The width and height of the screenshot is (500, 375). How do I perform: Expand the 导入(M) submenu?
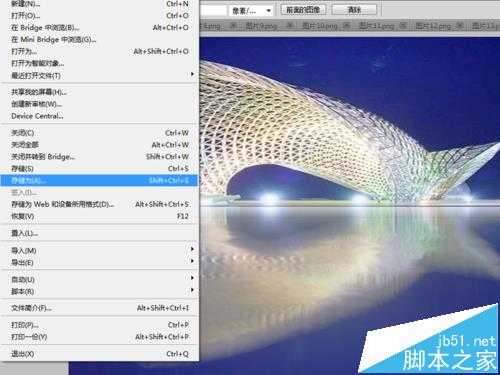point(99,250)
